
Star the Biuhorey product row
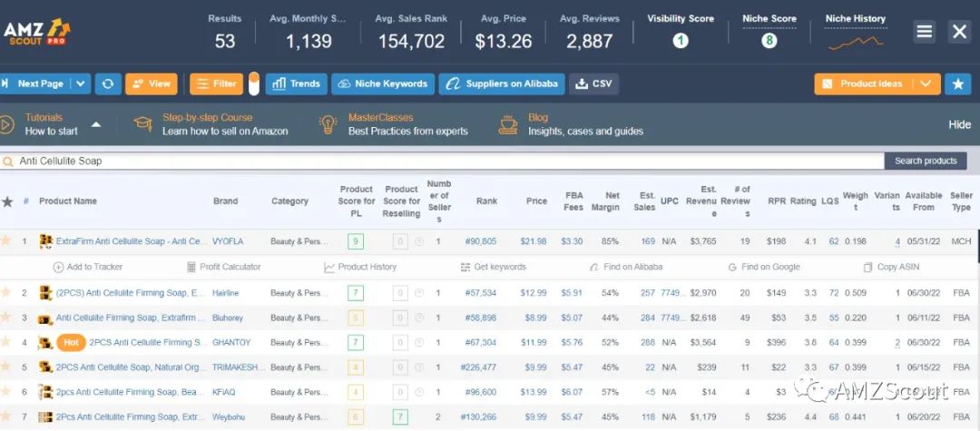coord(5,318)
